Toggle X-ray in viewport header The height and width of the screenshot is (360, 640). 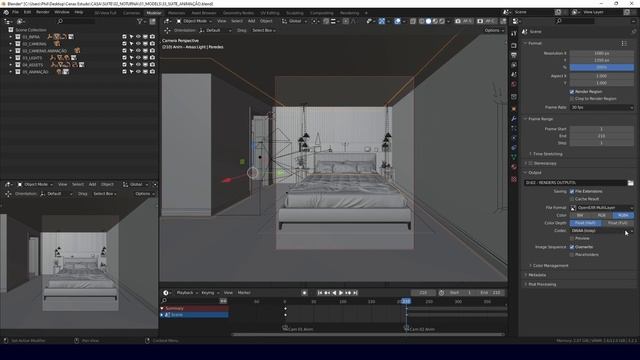click(413, 21)
